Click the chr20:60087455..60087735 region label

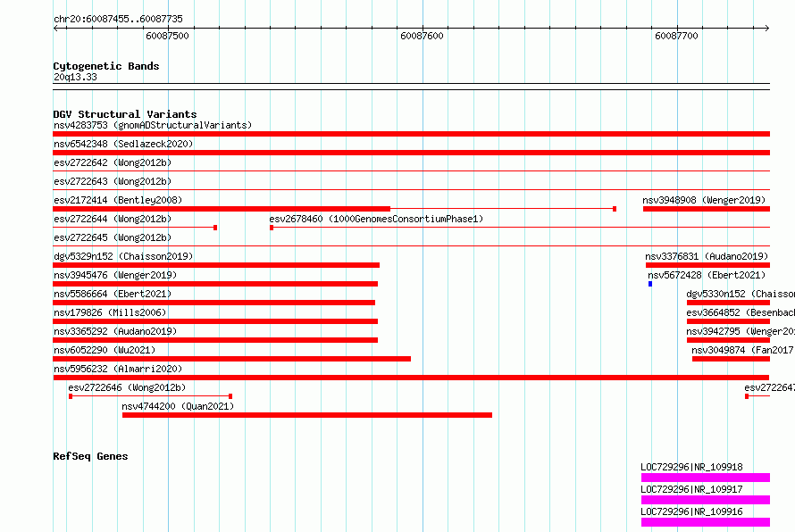point(118,19)
